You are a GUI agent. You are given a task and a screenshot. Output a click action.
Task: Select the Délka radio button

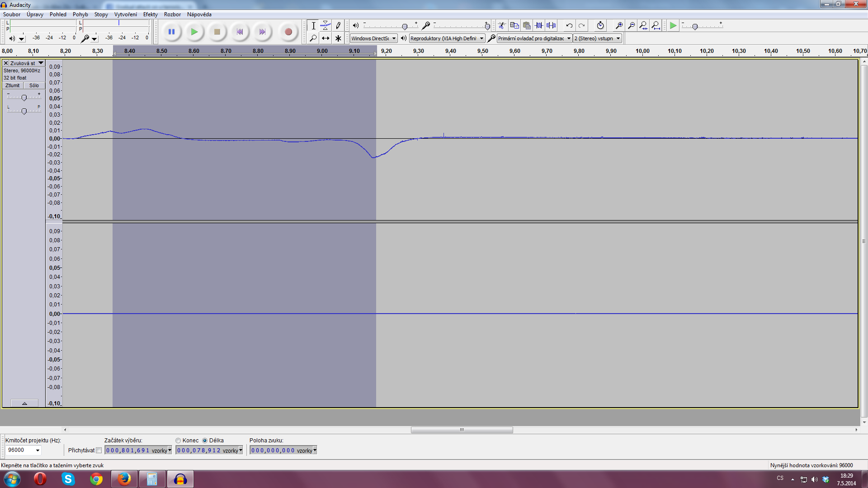pyautogui.click(x=205, y=441)
